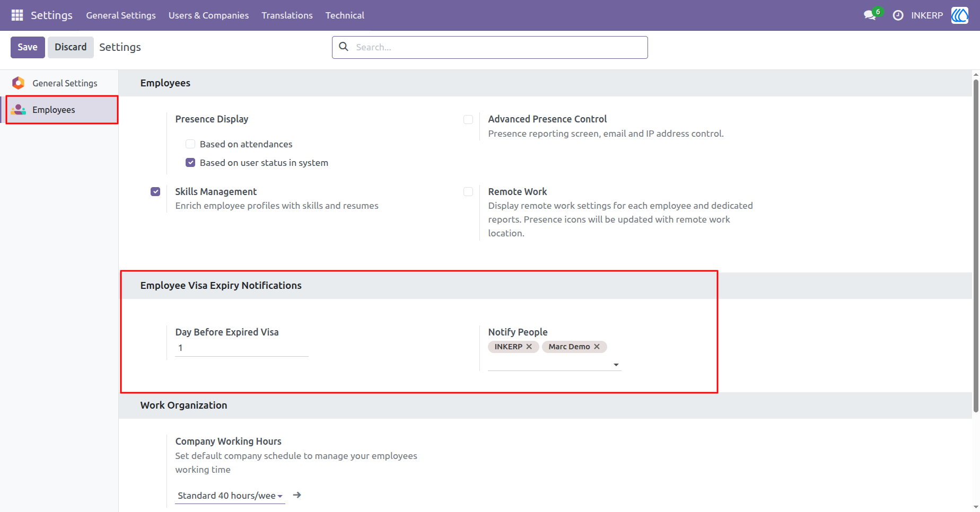
Task: Open the conversations messages icon
Action: [870, 15]
